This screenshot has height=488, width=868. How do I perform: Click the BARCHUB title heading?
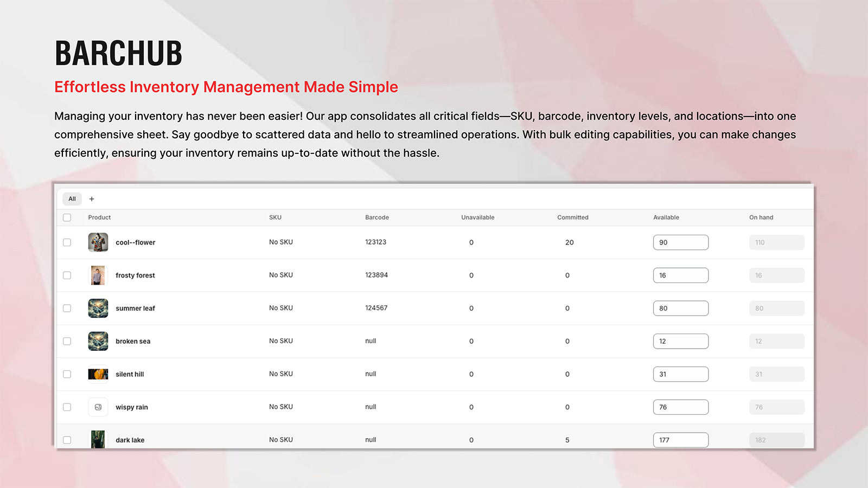[x=119, y=53]
